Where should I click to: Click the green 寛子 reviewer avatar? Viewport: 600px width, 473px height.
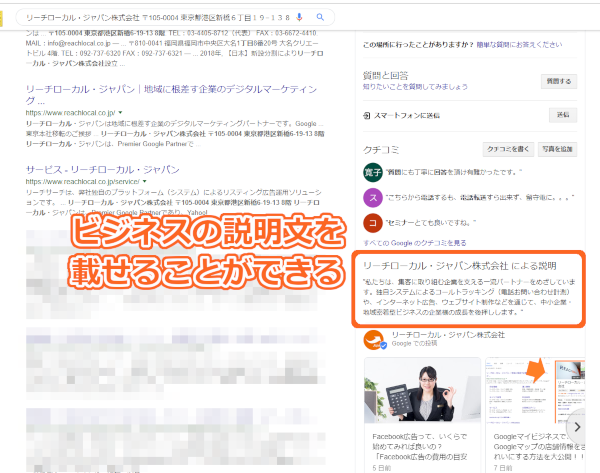[372, 172]
